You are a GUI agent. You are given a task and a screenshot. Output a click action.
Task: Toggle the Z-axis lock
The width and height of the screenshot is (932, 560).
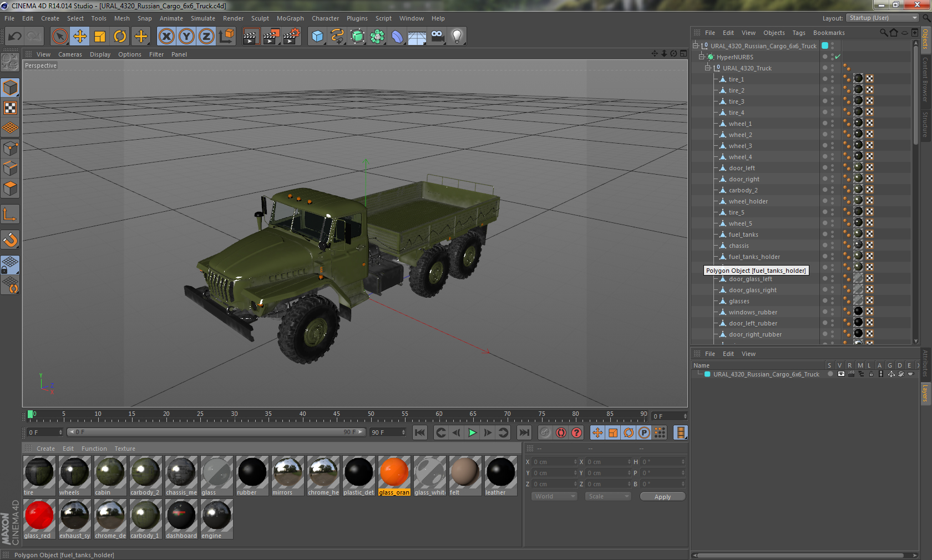(206, 37)
